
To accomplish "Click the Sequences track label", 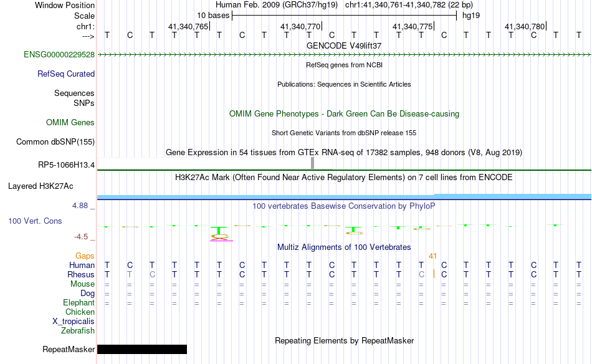I will [74, 93].
